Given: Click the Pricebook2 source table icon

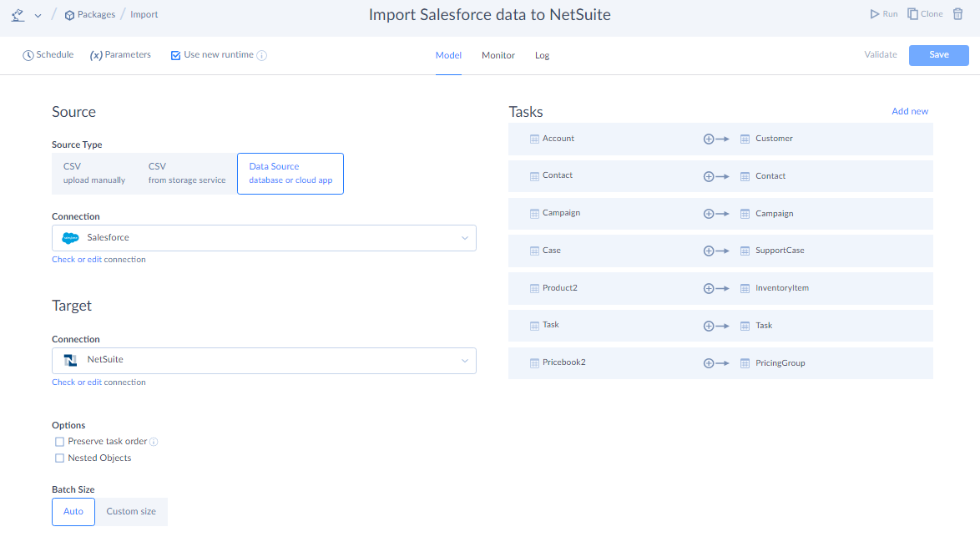Looking at the screenshot, I should click(534, 363).
